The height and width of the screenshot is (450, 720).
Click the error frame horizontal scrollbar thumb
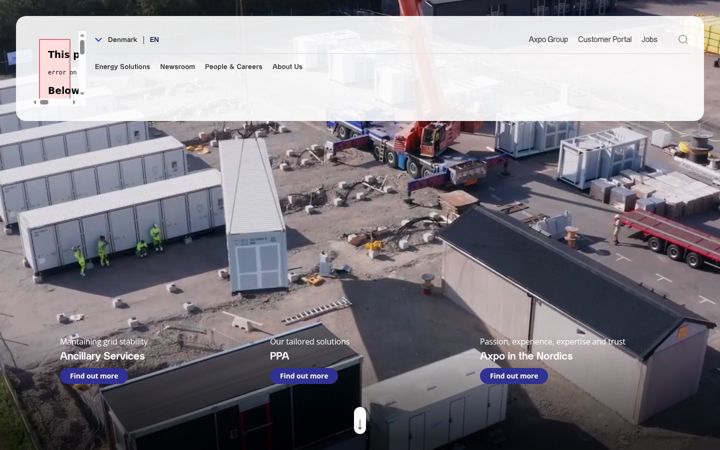(x=44, y=102)
